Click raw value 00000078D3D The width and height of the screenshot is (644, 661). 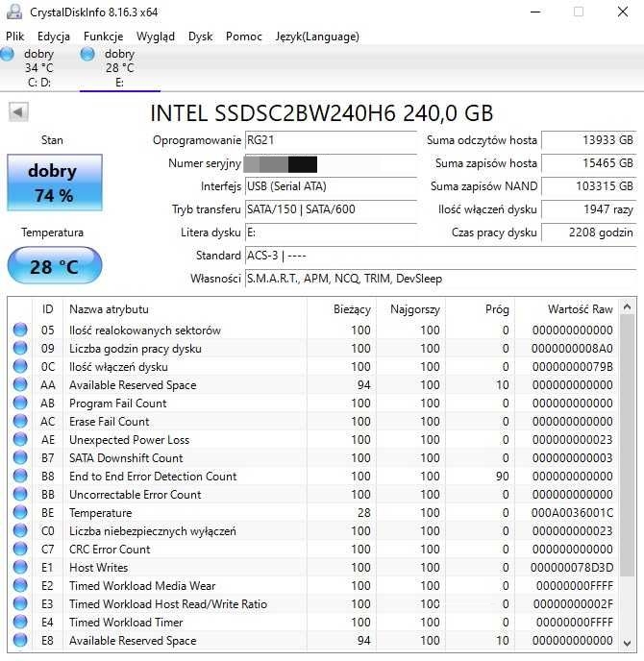(x=572, y=568)
